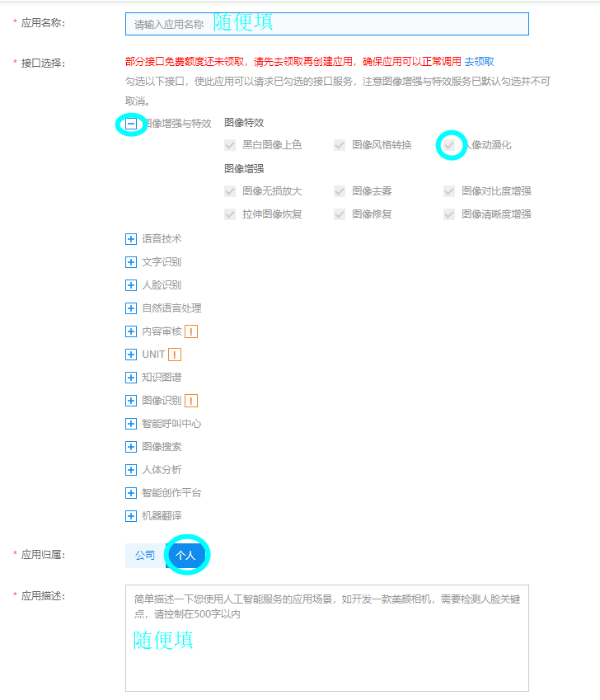600x700 pixels.
Task: Click the 应用归属 field label
Action: coord(43,555)
